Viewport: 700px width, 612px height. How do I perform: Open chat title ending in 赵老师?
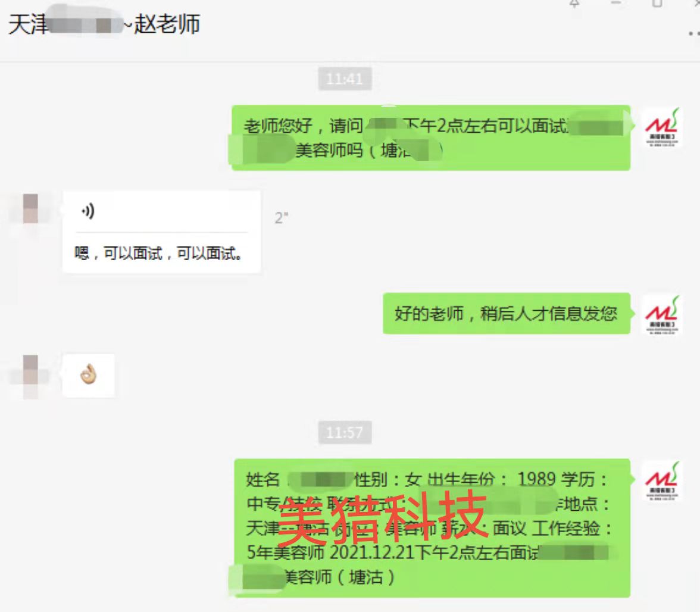pyautogui.click(x=104, y=24)
